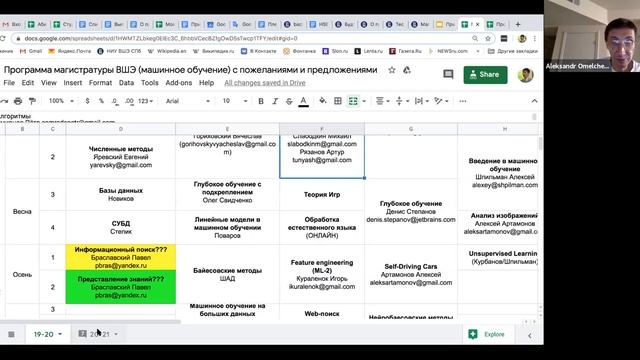Switch to the 19-20 sheet tab
The image size is (640, 360).
point(44,334)
